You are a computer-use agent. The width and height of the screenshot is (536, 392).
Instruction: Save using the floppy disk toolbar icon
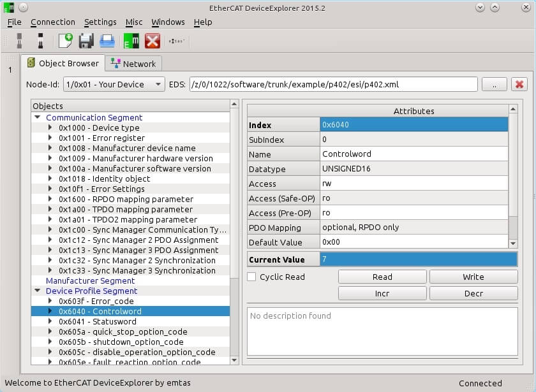tap(85, 41)
